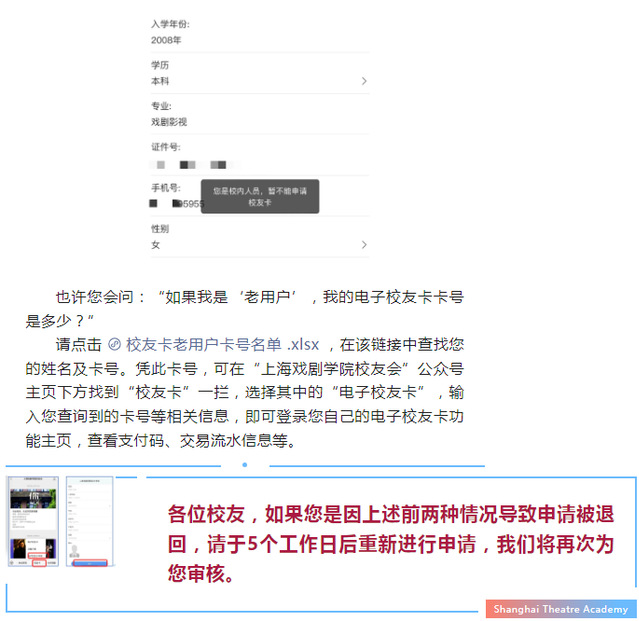Click the red 各位校友 notice text

coord(390,544)
